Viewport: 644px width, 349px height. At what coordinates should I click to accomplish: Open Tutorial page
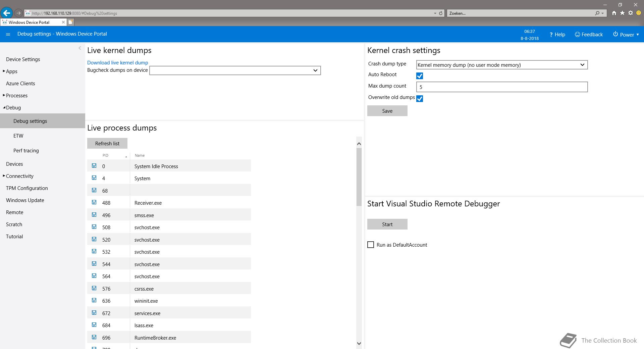pyautogui.click(x=14, y=237)
